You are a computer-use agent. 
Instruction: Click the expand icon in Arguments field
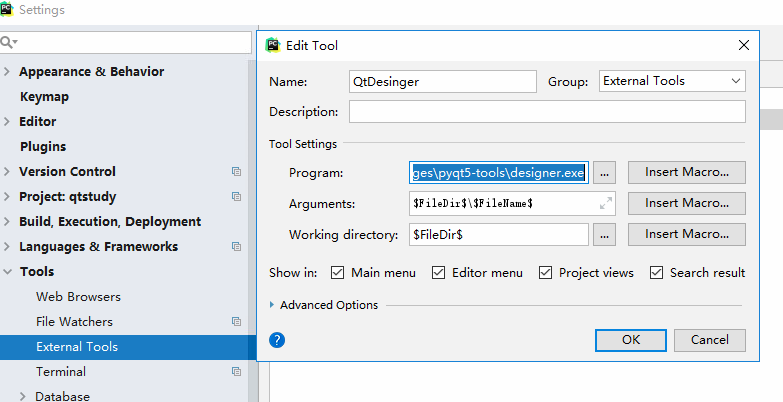coord(605,203)
